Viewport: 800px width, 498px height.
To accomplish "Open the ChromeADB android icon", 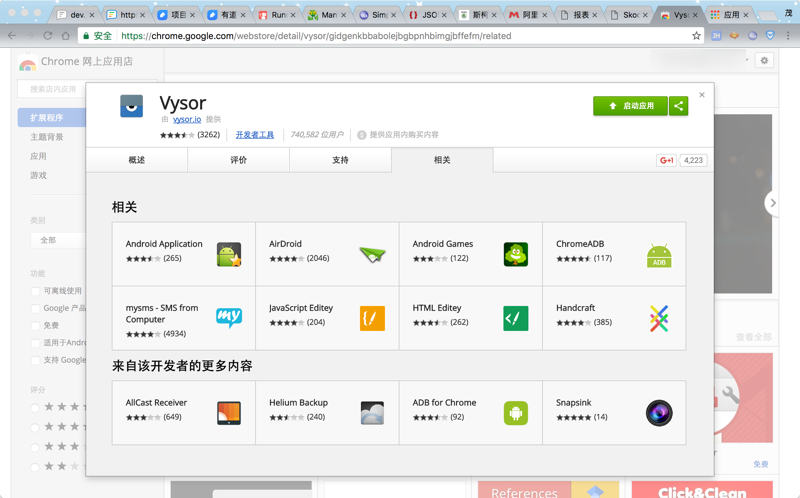I will coord(659,255).
